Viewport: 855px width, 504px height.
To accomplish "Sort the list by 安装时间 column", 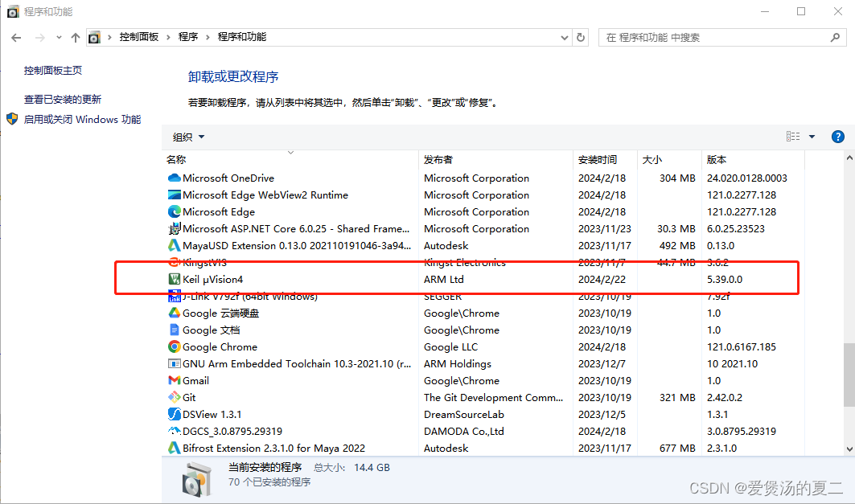I will 605,160.
